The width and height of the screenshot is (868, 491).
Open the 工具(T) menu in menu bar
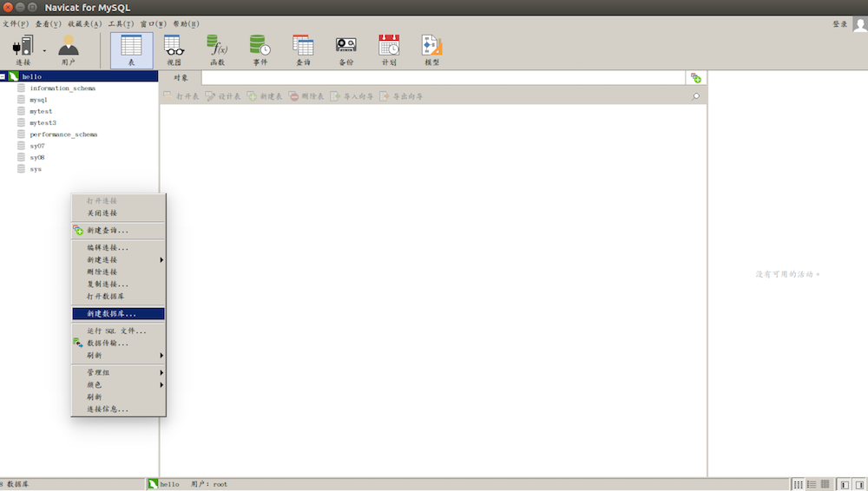click(x=121, y=23)
